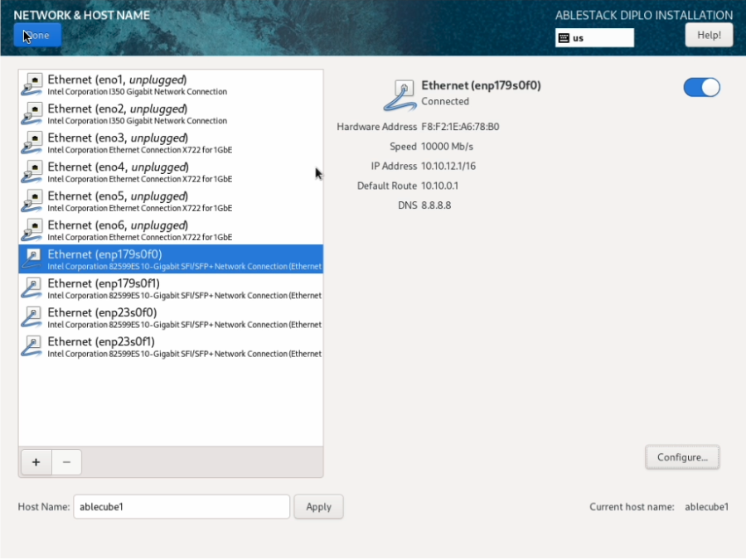The image size is (746, 560).
Task: Open the us keyboard layout selector
Action: [594, 38]
